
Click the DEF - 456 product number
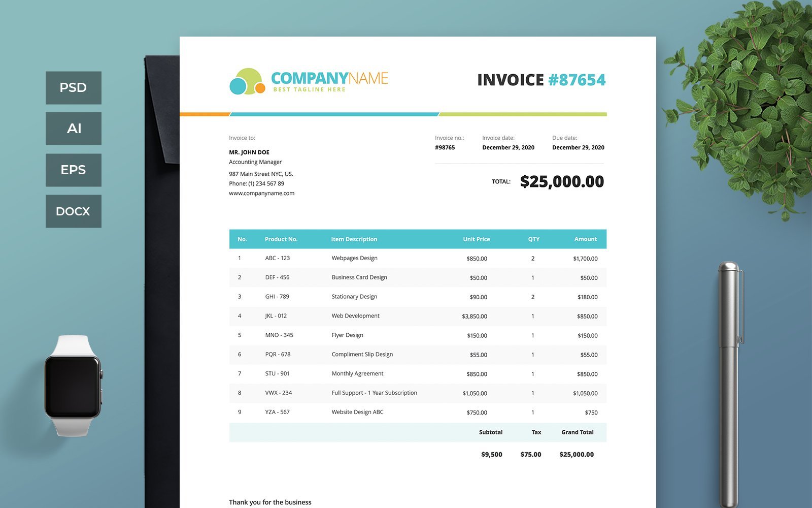pyautogui.click(x=277, y=277)
